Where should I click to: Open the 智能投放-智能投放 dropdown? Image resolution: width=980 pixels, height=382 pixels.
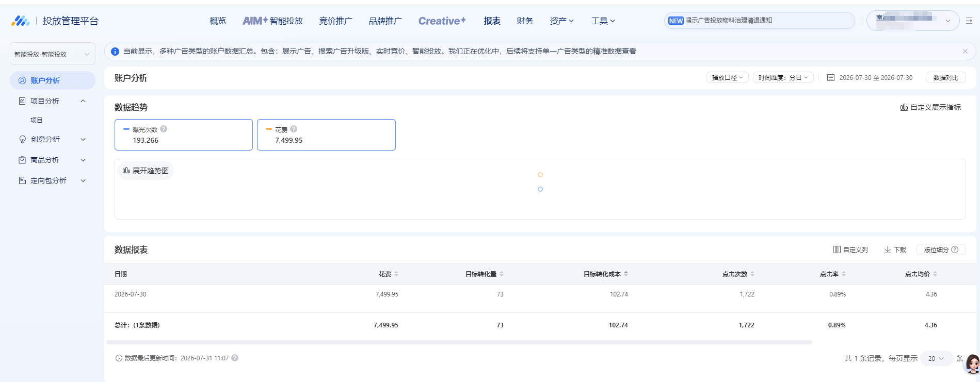[53, 54]
